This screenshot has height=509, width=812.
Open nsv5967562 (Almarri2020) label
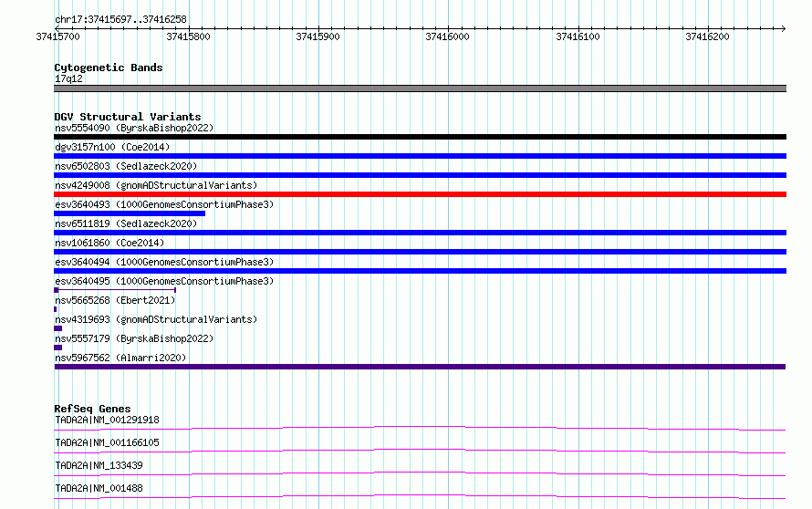tap(120, 358)
